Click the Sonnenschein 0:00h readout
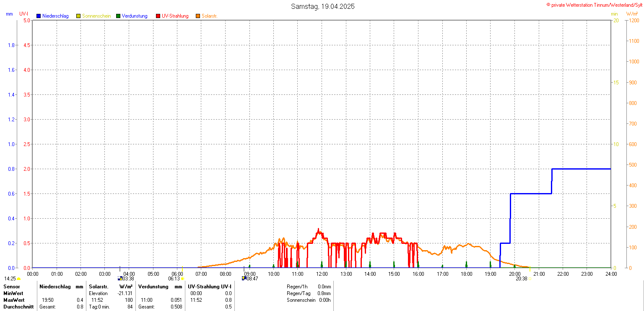644x311 pixels. (x=324, y=300)
